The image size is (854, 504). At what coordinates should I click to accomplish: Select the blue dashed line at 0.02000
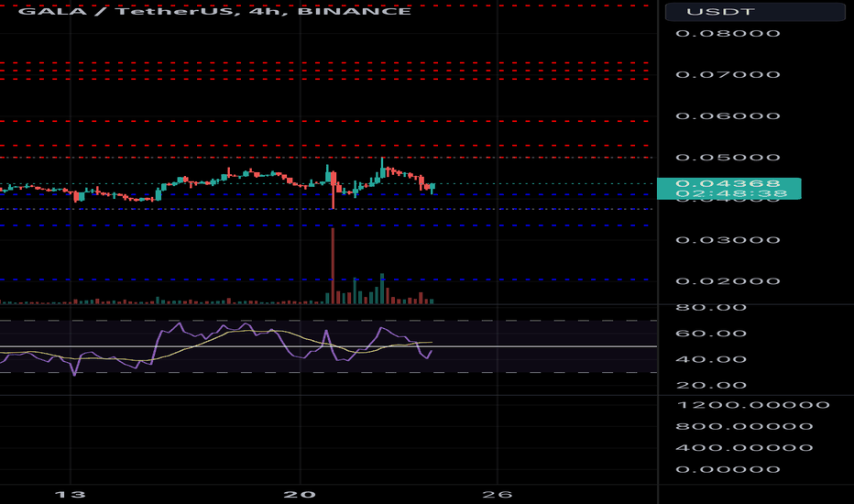coord(324,279)
